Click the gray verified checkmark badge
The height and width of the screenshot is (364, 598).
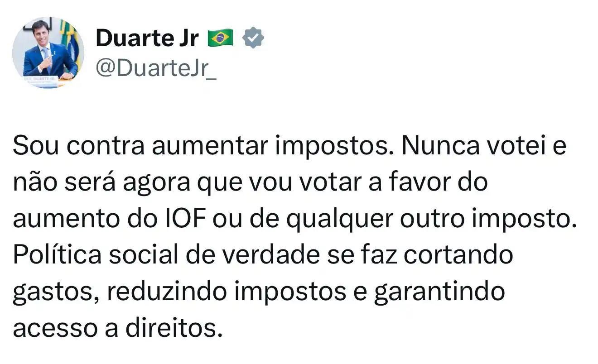(x=253, y=38)
